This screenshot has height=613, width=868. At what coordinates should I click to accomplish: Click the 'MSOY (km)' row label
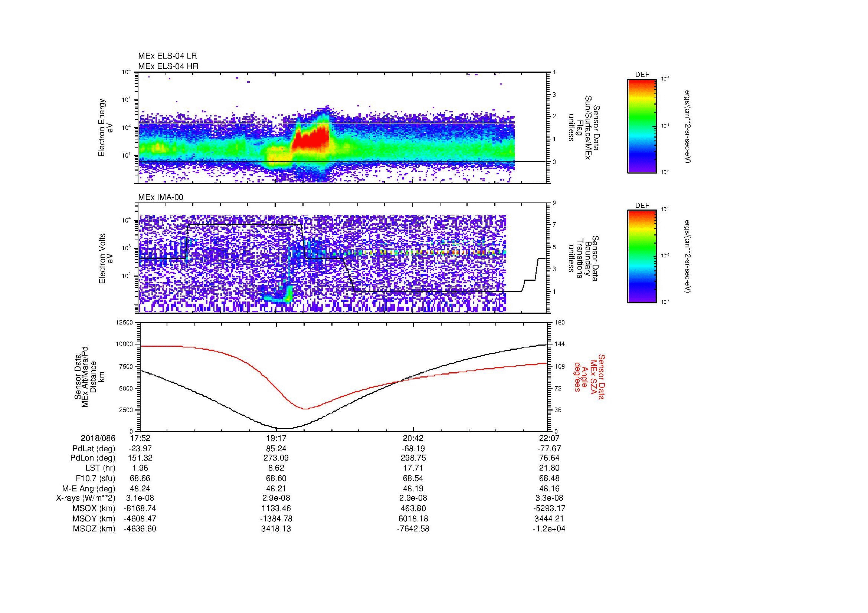pyautogui.click(x=94, y=518)
